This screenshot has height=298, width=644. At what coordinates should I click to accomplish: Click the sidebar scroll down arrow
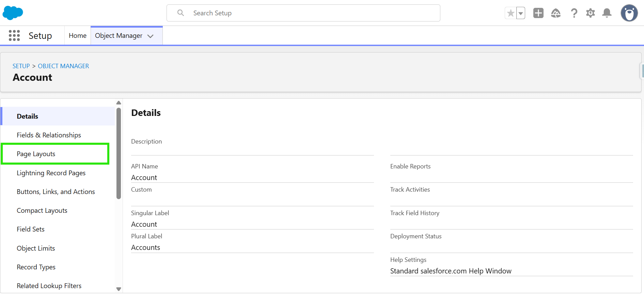tap(119, 289)
